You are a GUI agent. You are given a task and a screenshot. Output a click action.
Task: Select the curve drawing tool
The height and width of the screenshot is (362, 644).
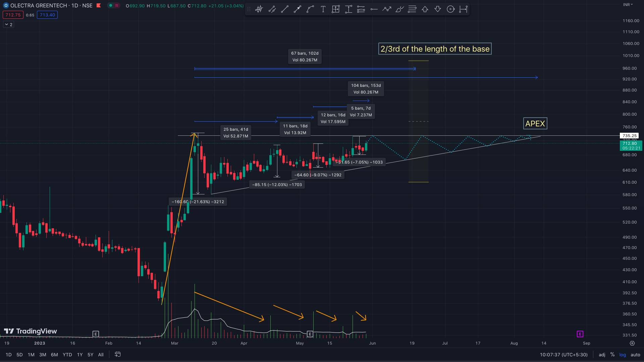[310, 9]
